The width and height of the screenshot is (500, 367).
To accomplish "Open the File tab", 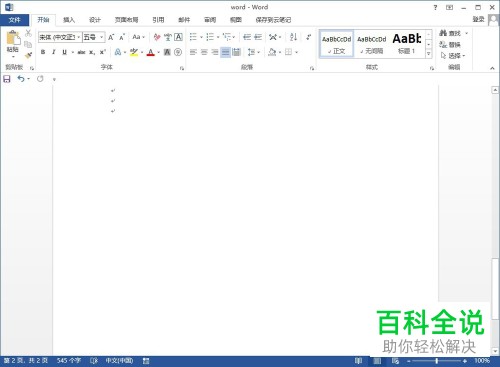I will point(14,20).
